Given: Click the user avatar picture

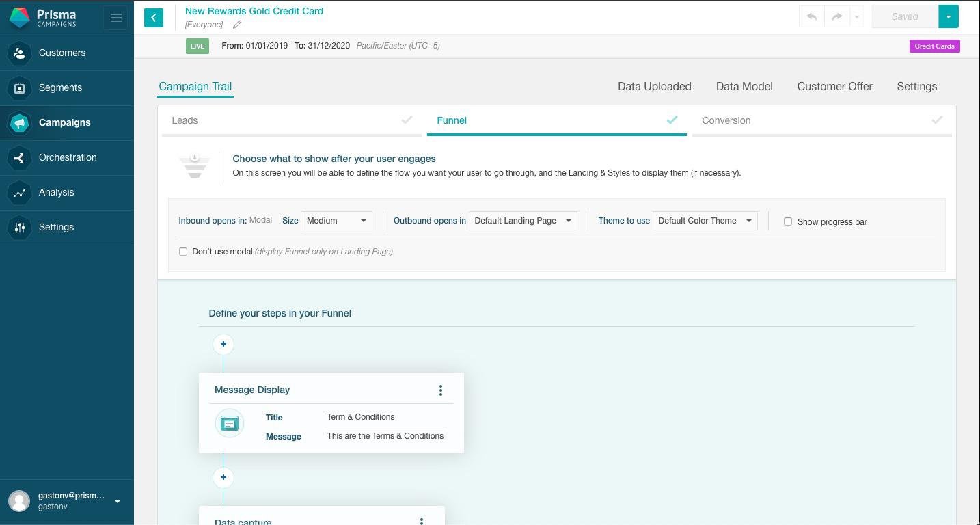Looking at the screenshot, I should click(19, 501).
